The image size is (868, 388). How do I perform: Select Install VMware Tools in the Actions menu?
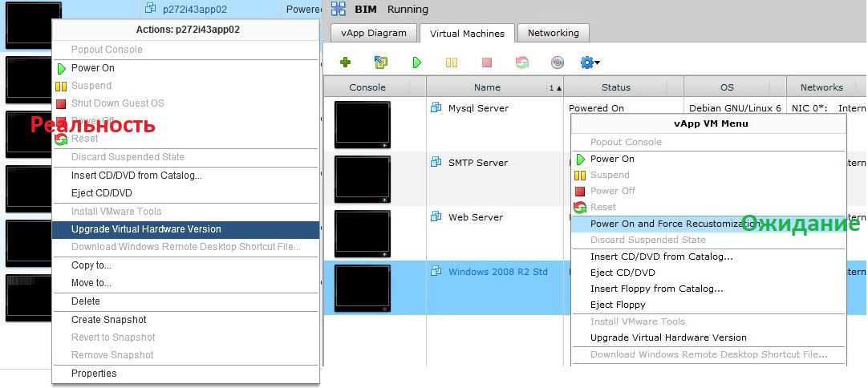185,212
